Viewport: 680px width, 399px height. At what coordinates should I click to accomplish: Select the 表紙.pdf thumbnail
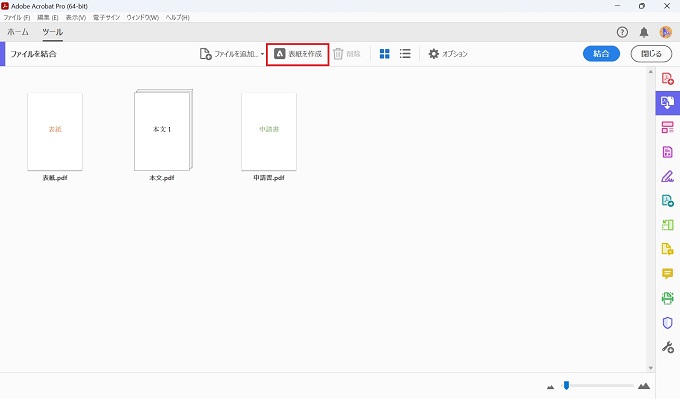(55, 131)
